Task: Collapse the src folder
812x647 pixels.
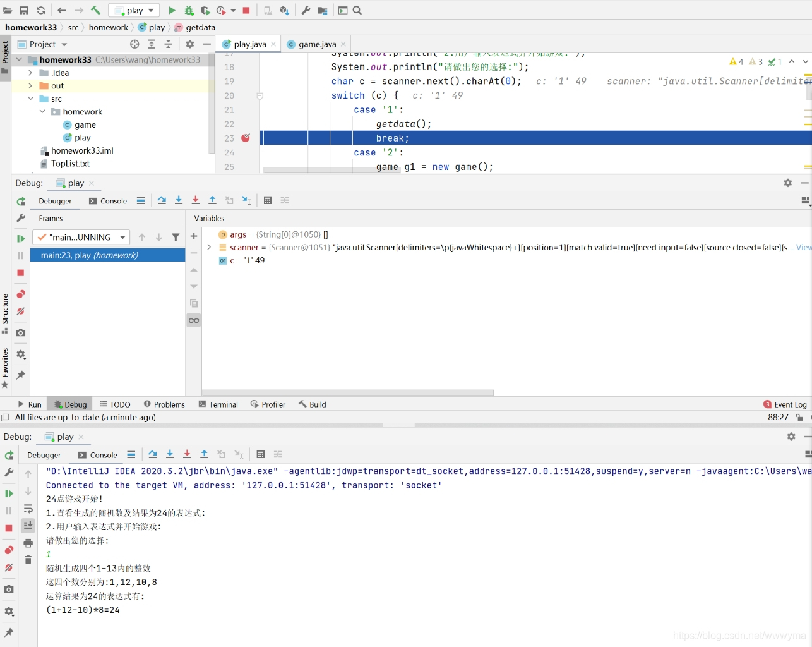Action: (30, 99)
